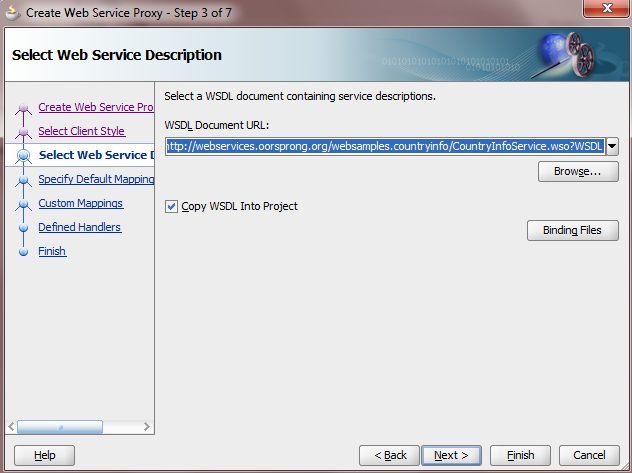Click the steps panel horizontal scrollbar thumb
The width and height of the screenshot is (632, 473).
click(x=59, y=427)
